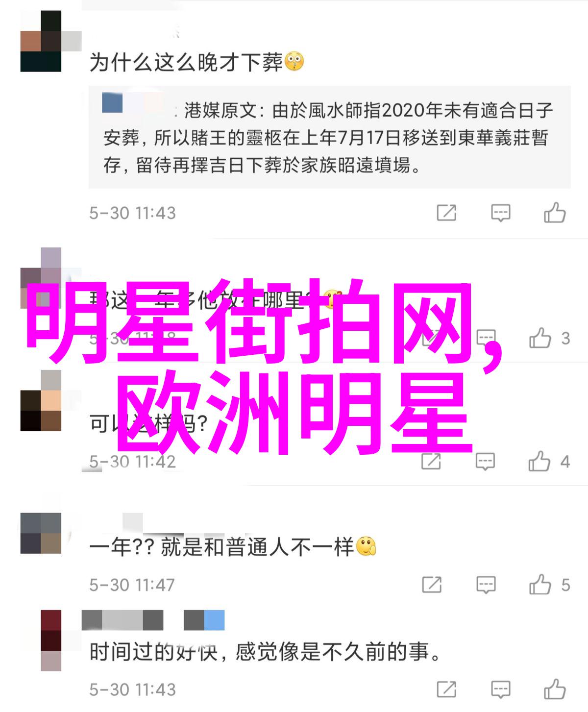The width and height of the screenshot is (588, 712).
Task: Open the avatar beside 一年?? comment
Action: coord(41,533)
